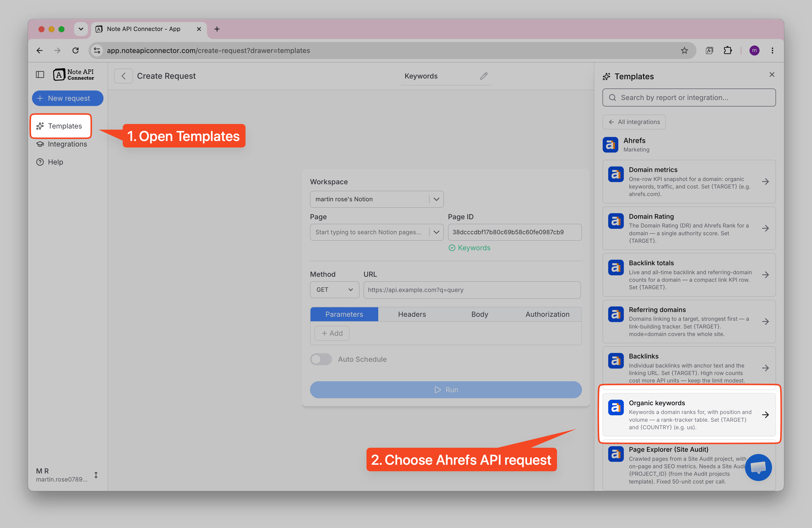The width and height of the screenshot is (812, 528).
Task: Toggle the sidebar panel icon
Action: pyautogui.click(x=40, y=75)
